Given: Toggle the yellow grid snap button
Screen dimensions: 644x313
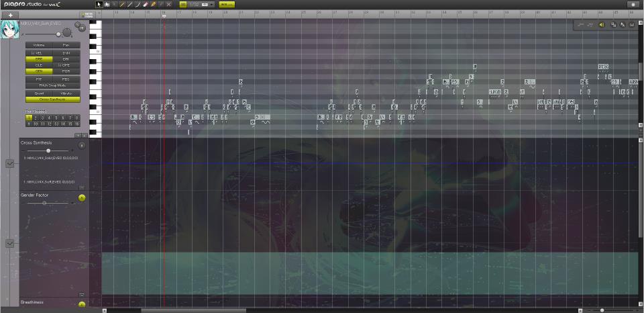Looking at the screenshot, I should pyautogui.click(x=183, y=4).
